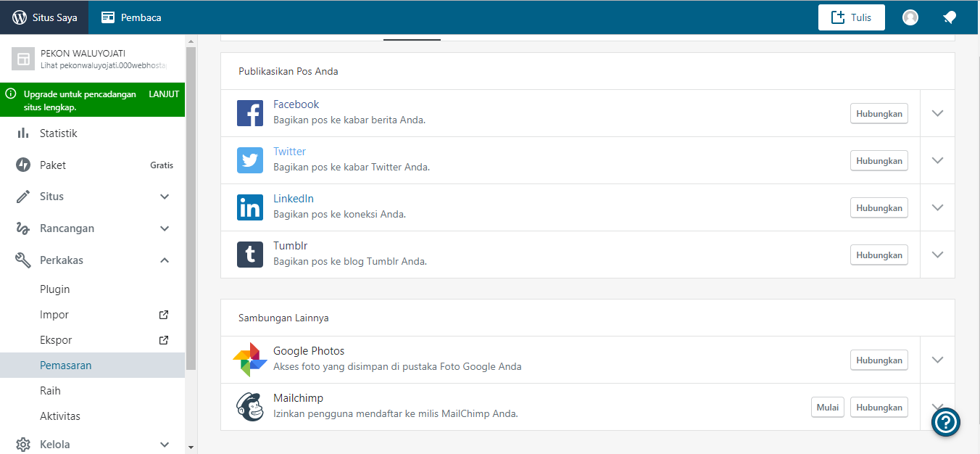
Task: Click the Google Photos pinwheel icon
Action: point(250,360)
